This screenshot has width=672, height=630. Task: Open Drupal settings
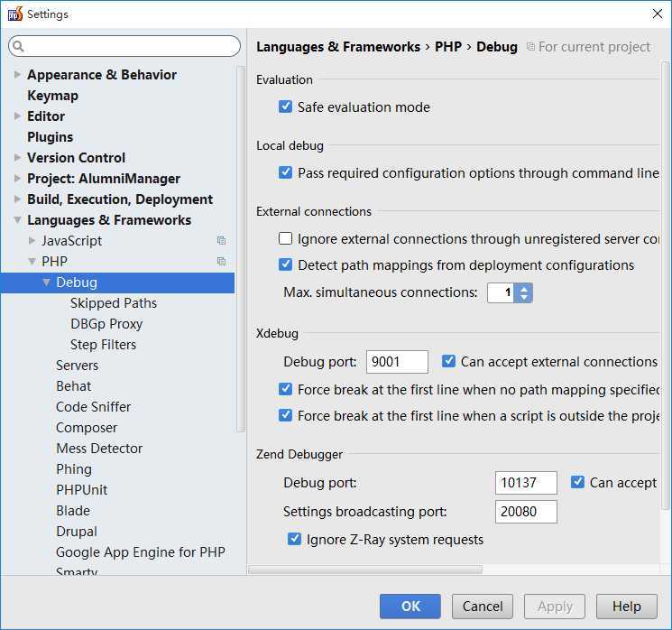click(77, 532)
